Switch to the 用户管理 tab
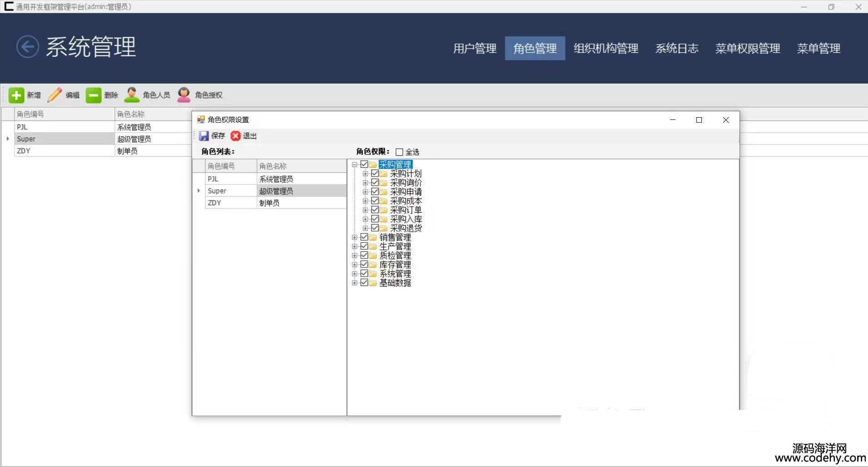868x467 pixels. click(474, 48)
